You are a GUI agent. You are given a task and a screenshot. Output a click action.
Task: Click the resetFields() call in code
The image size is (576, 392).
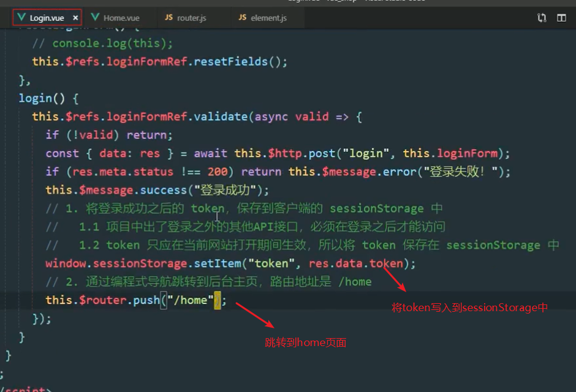pyautogui.click(x=240, y=61)
